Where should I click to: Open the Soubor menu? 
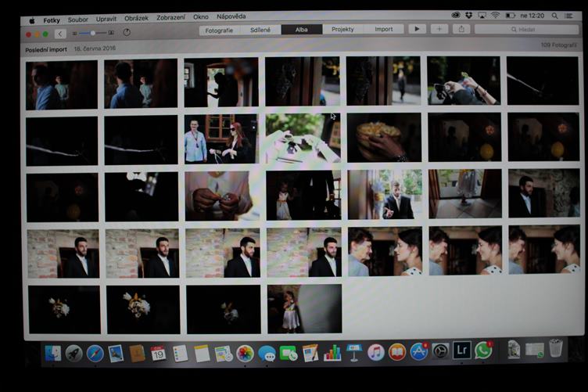pos(77,20)
